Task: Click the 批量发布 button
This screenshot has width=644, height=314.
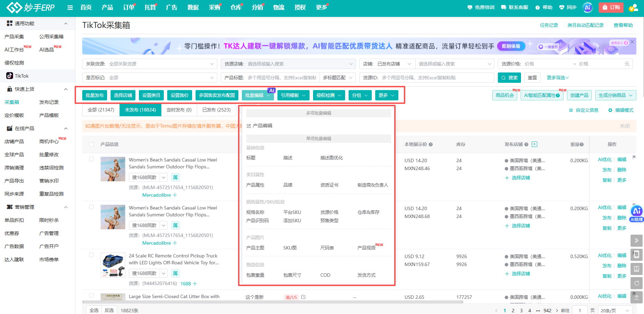Action: [95, 95]
